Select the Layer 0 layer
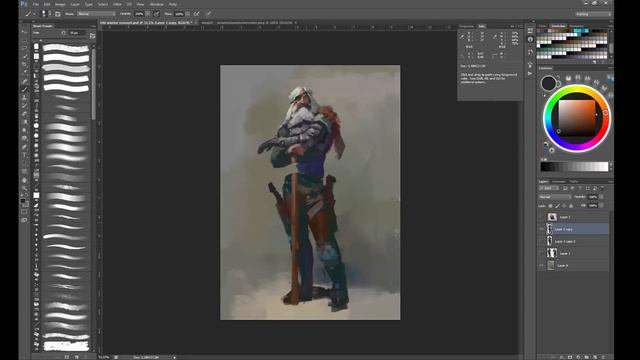 (x=574, y=266)
